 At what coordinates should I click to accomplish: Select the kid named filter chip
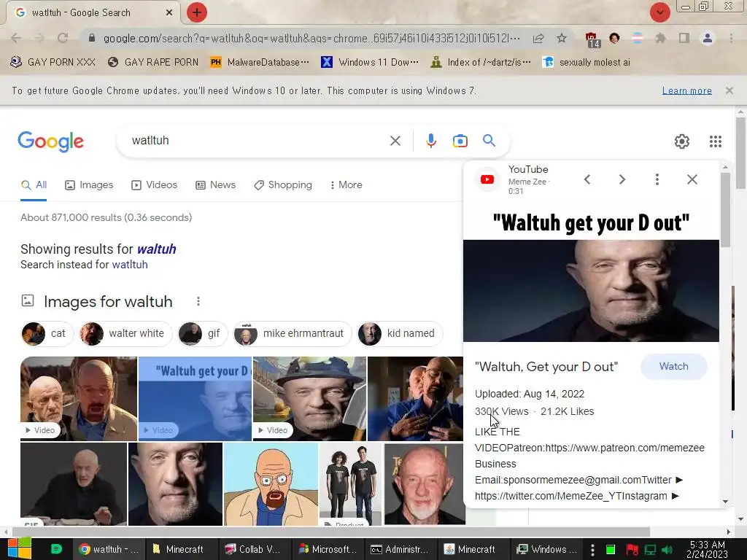pyautogui.click(x=400, y=333)
